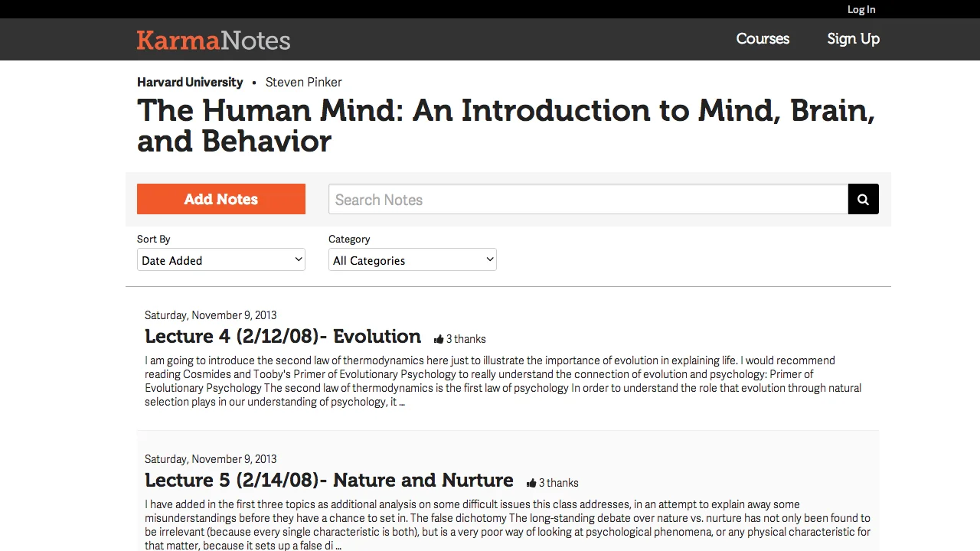This screenshot has width=980, height=551.
Task: Click the date above the Lecture 5 note
Action: pyautogui.click(x=211, y=459)
